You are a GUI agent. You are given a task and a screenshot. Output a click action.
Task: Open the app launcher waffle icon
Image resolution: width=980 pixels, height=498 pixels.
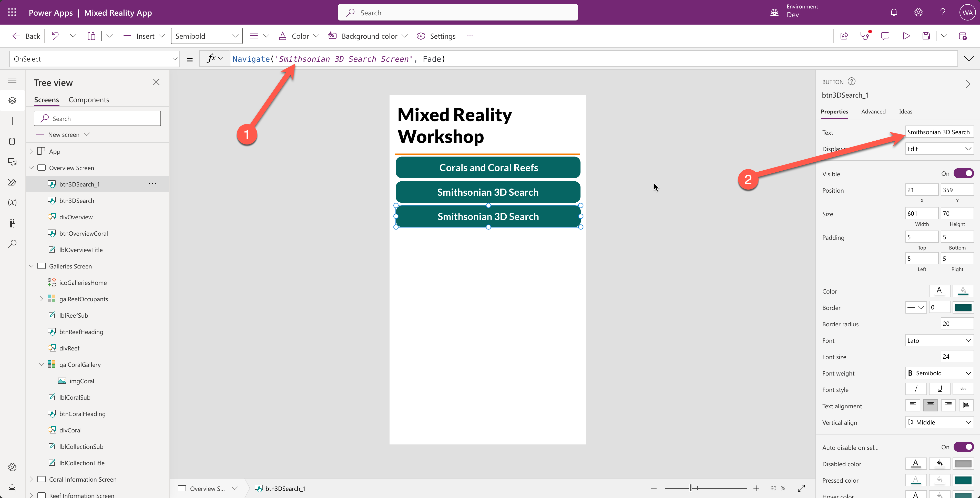click(12, 13)
